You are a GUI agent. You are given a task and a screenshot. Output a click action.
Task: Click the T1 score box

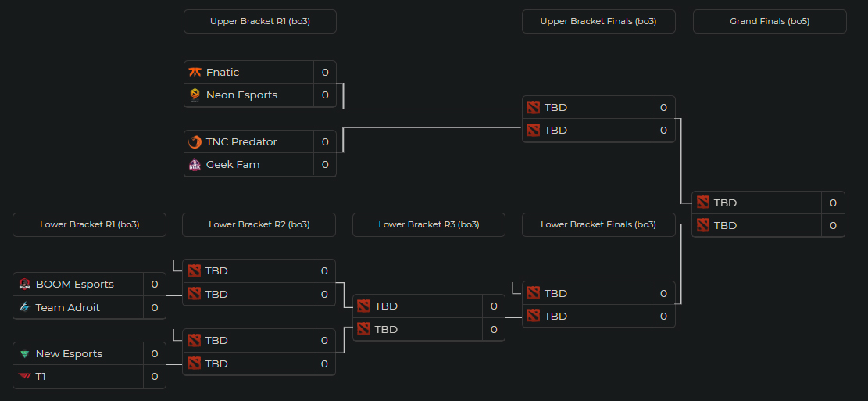pos(155,376)
